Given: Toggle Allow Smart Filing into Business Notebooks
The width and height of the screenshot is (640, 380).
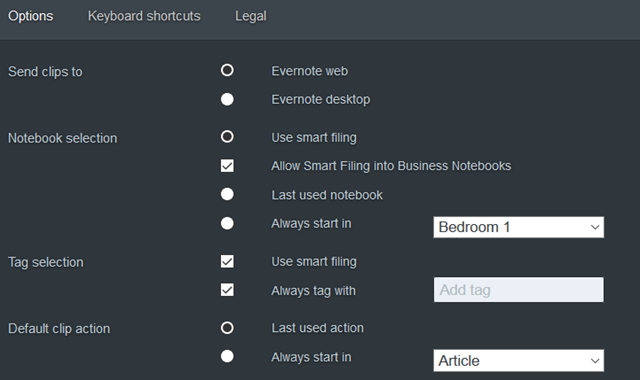Looking at the screenshot, I should click(227, 166).
